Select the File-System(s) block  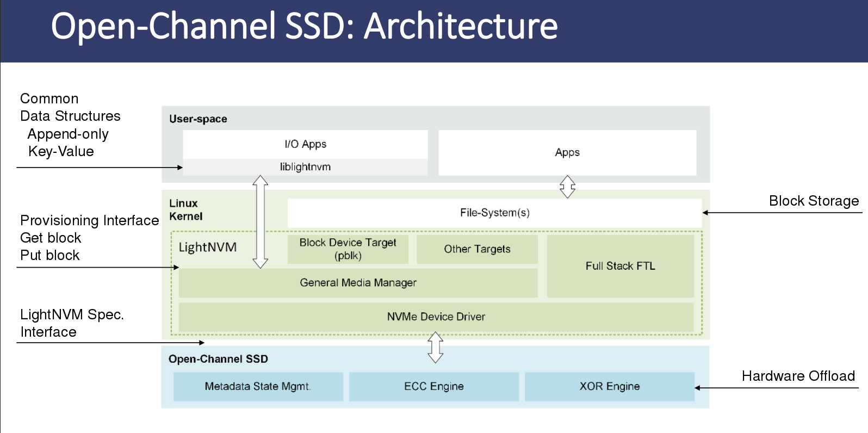pyautogui.click(x=495, y=213)
